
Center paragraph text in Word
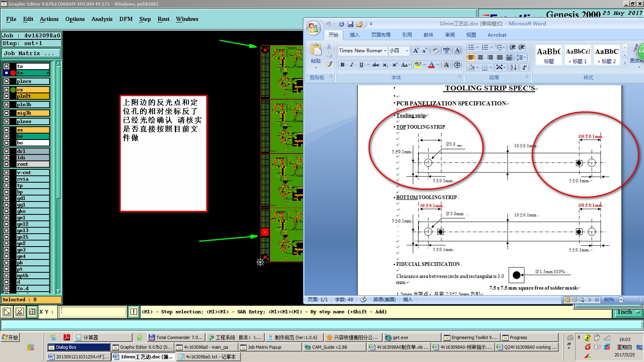480,58
